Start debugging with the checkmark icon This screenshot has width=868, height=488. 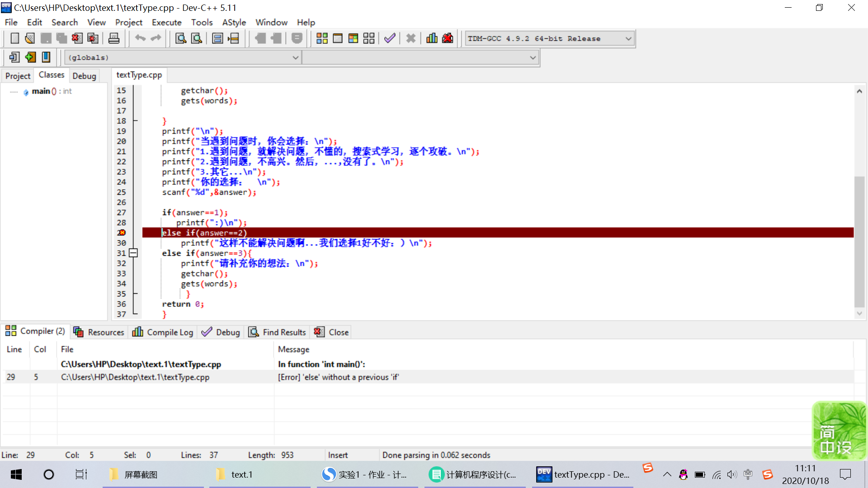pyautogui.click(x=390, y=38)
